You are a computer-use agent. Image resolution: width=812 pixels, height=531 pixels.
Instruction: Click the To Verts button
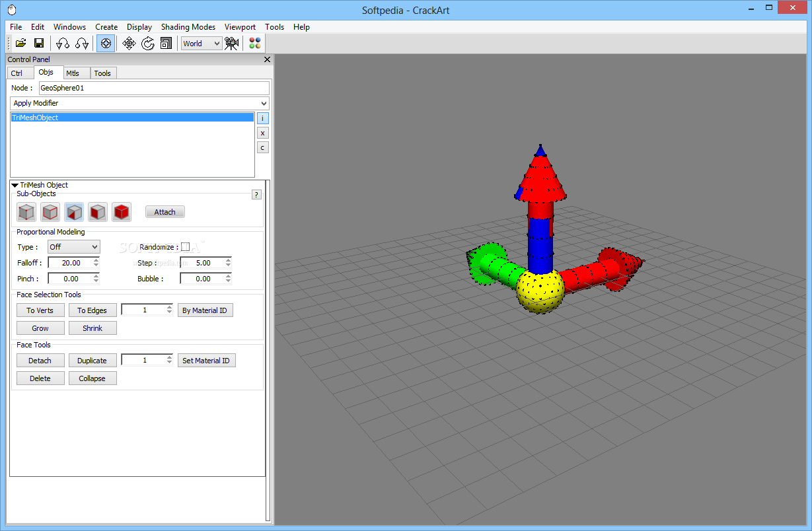coord(40,310)
